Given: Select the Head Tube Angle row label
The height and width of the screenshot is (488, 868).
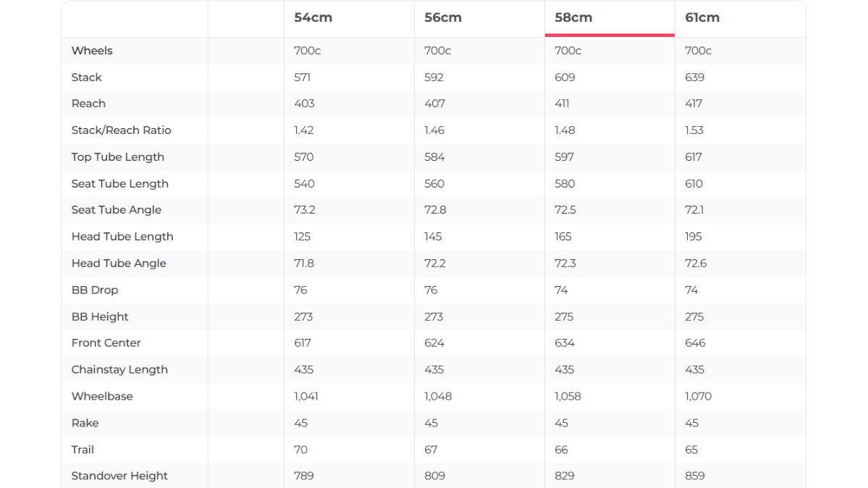Looking at the screenshot, I should [x=119, y=264].
